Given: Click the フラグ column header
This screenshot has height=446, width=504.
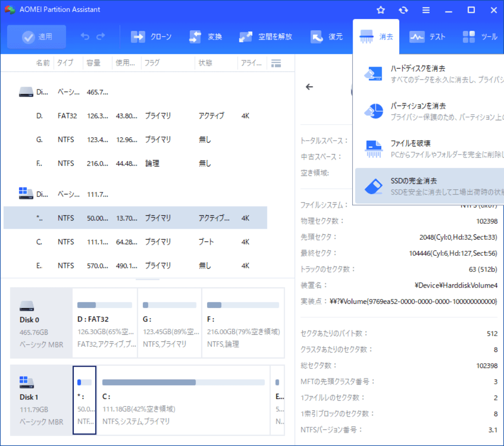Looking at the screenshot, I should point(152,63).
